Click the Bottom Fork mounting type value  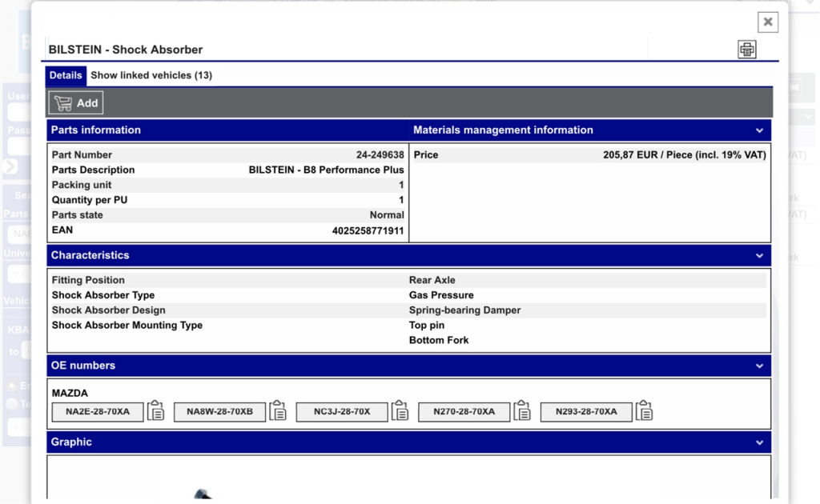coord(439,341)
